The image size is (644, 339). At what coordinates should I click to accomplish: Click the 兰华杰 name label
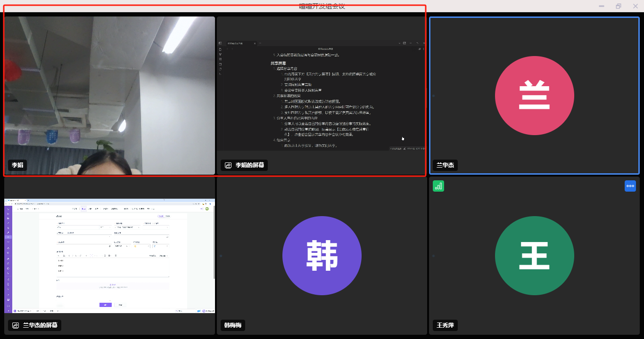[446, 165]
